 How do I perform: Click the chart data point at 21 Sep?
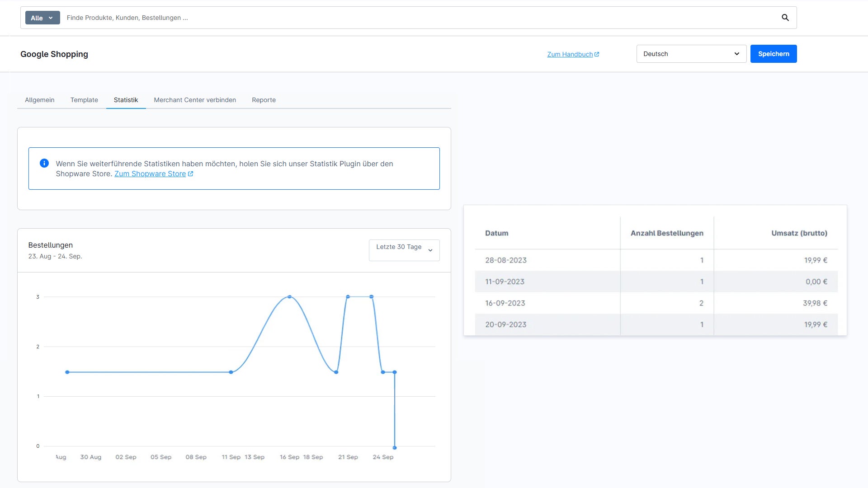[x=348, y=297]
